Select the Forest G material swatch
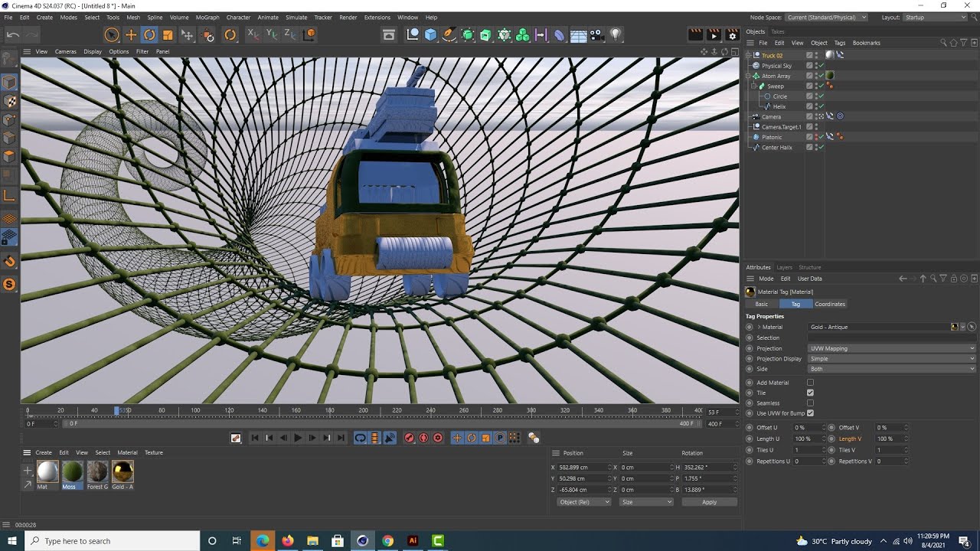The image size is (980, 551). [x=97, y=471]
